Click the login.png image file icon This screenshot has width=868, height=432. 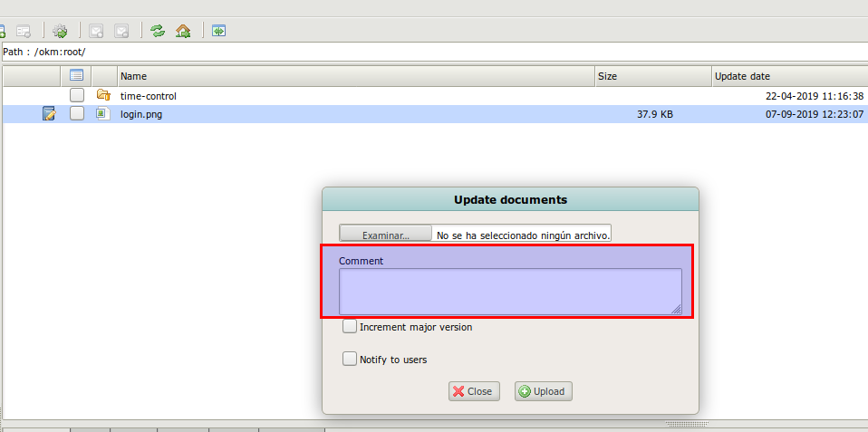[x=102, y=114]
